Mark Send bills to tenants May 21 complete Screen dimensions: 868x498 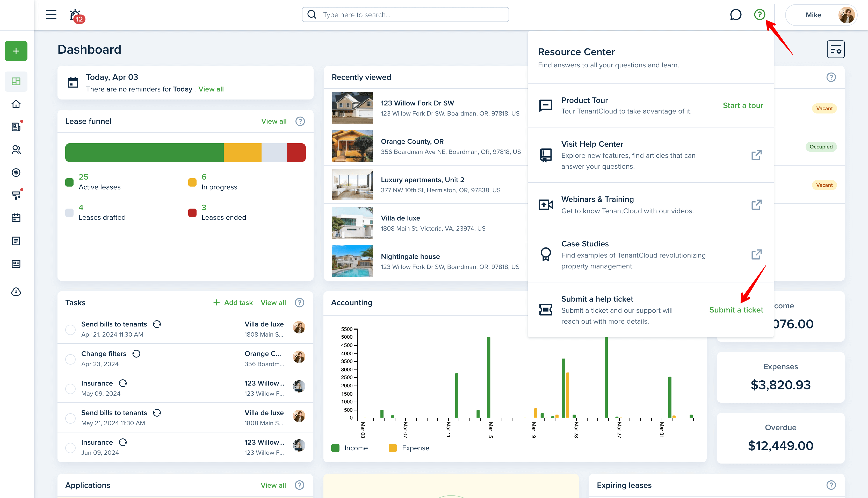(70, 418)
